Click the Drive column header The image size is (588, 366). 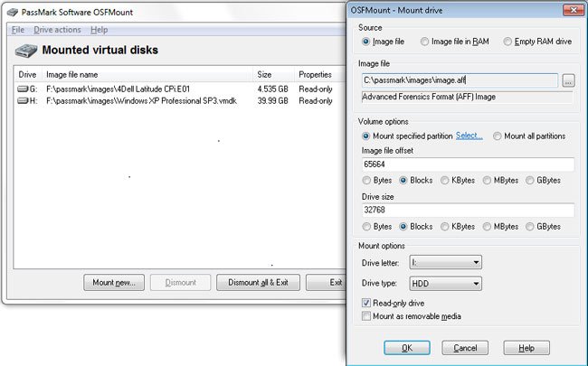coord(28,74)
